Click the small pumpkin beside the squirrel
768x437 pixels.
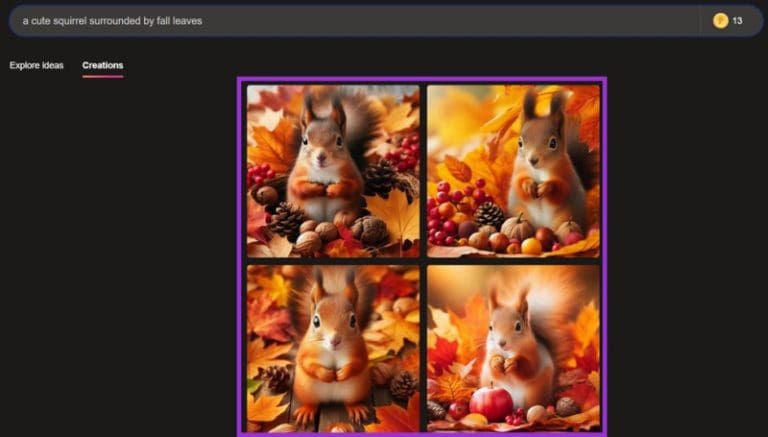click(x=518, y=229)
